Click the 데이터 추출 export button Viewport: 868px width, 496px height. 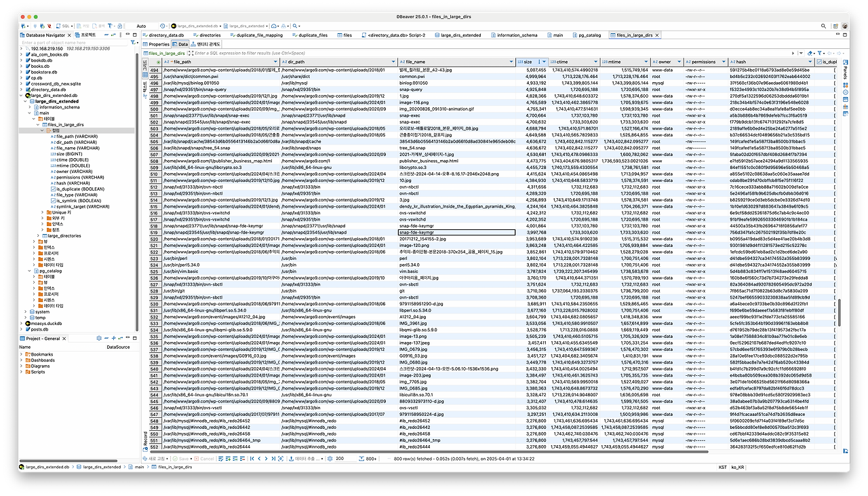tap(305, 459)
